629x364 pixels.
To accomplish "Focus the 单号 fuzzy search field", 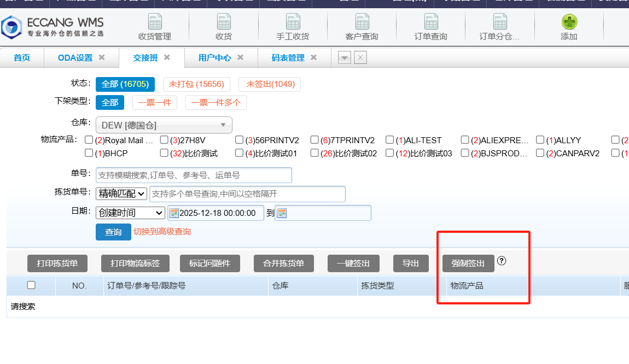I will (x=194, y=175).
